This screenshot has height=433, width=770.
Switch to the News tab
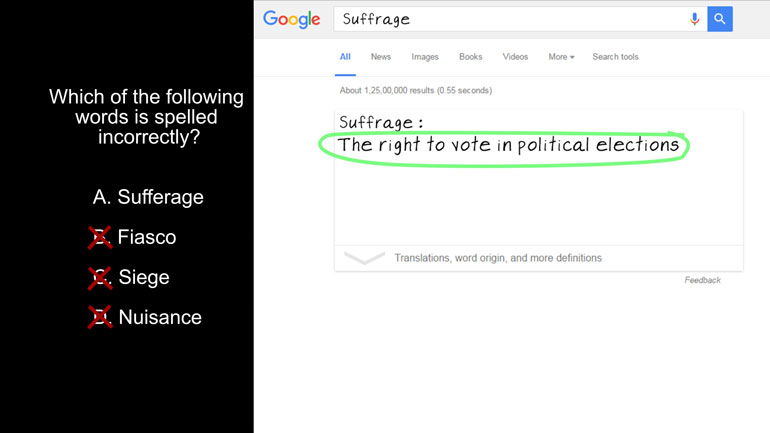coord(380,57)
